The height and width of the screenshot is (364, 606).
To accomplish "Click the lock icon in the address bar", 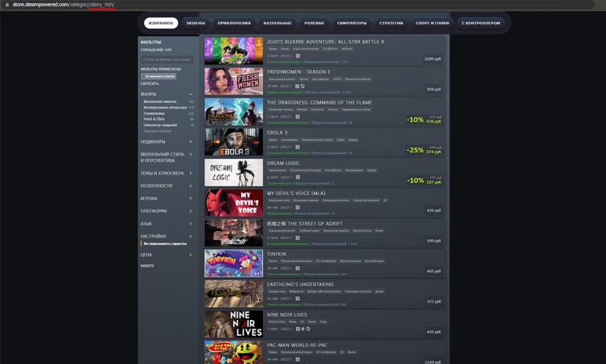I will click(7, 5).
